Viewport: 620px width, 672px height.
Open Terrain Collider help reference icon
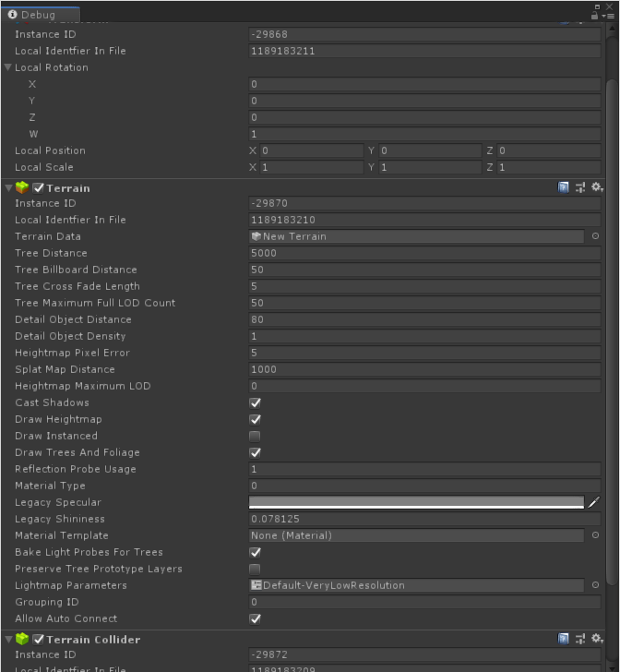[564, 639]
